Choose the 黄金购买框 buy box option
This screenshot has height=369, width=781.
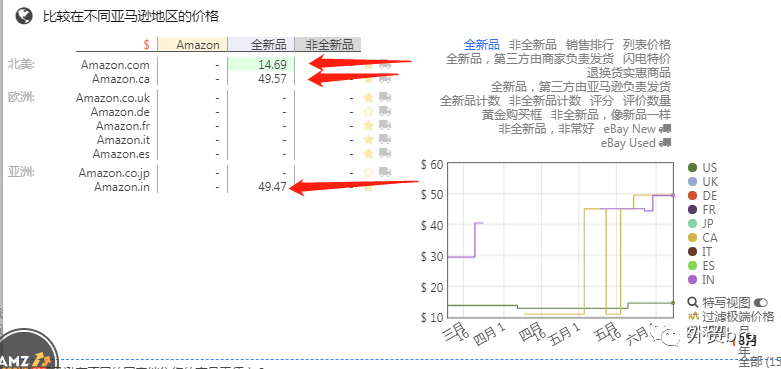[512, 115]
